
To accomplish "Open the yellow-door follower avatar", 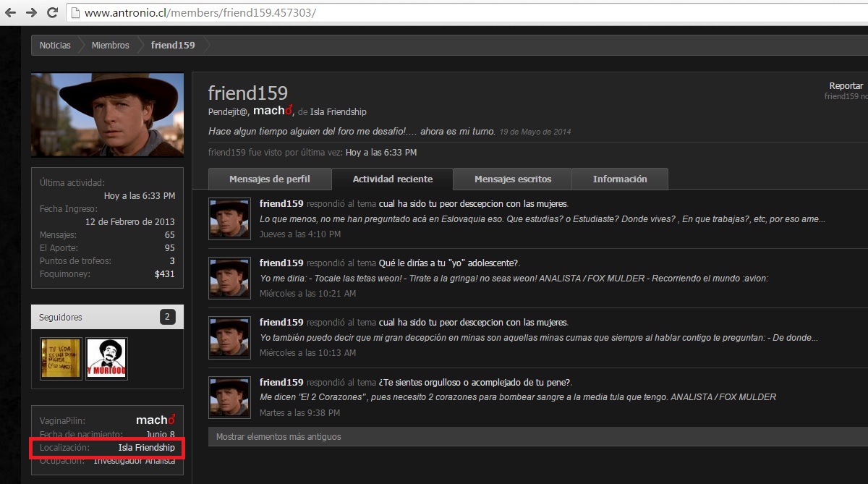I will tap(61, 359).
